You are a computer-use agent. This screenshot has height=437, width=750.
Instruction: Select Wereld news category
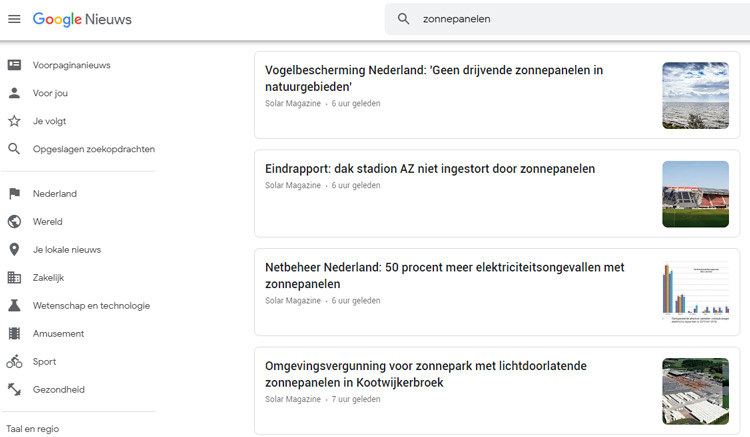tap(47, 221)
